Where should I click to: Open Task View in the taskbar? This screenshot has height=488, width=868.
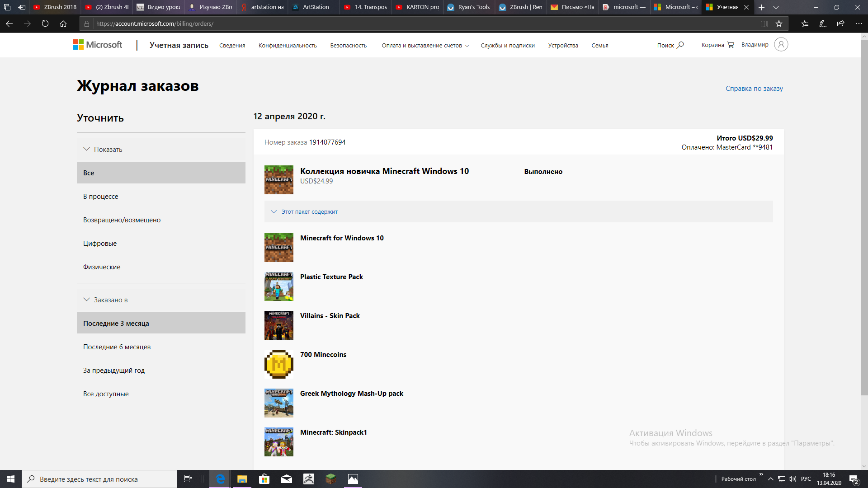click(188, 479)
